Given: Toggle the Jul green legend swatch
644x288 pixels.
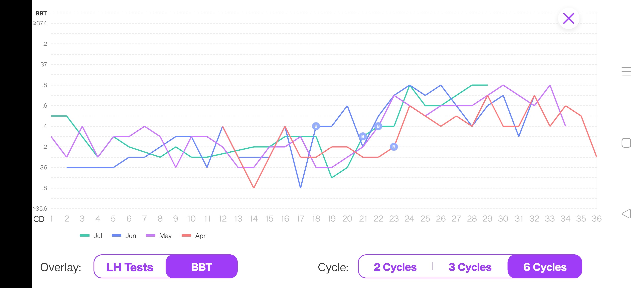Looking at the screenshot, I should pos(85,236).
